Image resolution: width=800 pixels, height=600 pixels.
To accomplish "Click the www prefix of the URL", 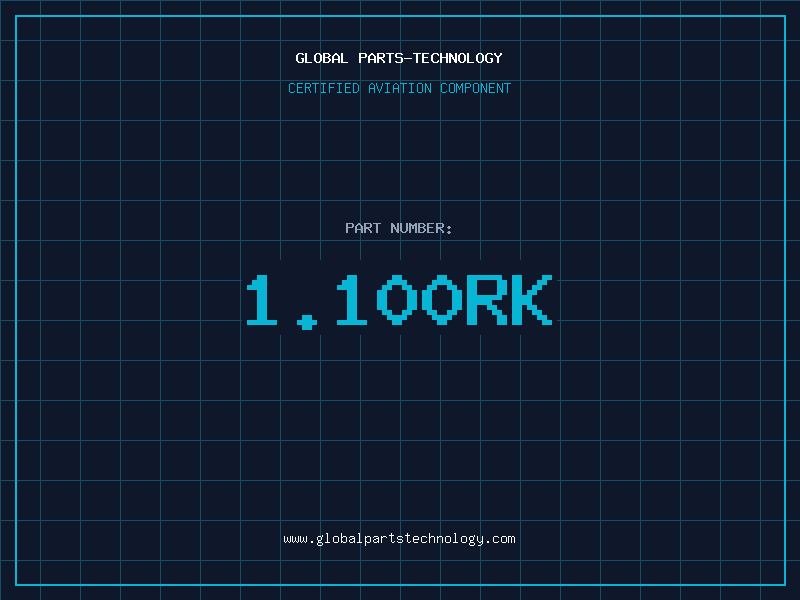I will pos(295,539).
